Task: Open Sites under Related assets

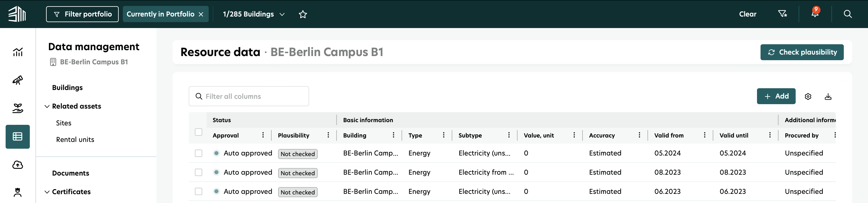Action: [64, 123]
